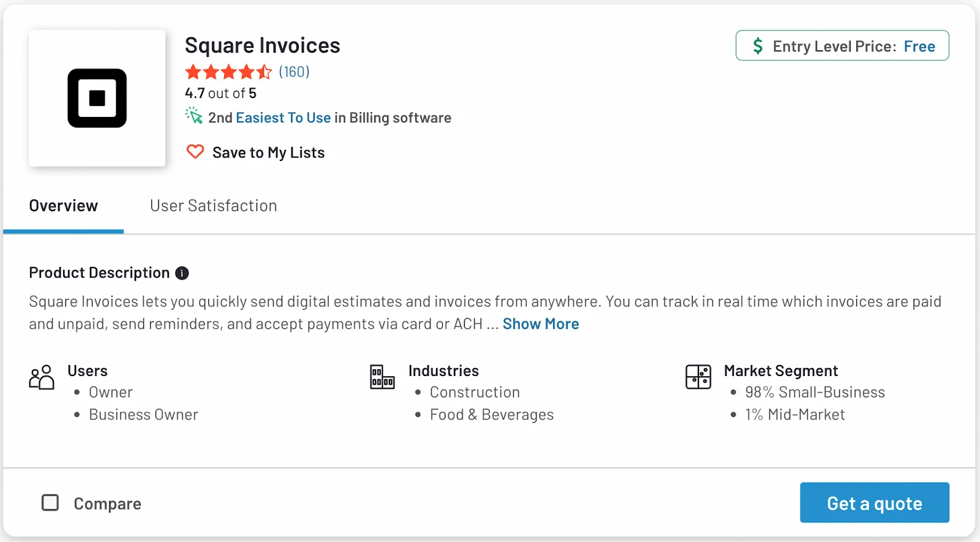Click the green dollar sign price icon

[758, 45]
